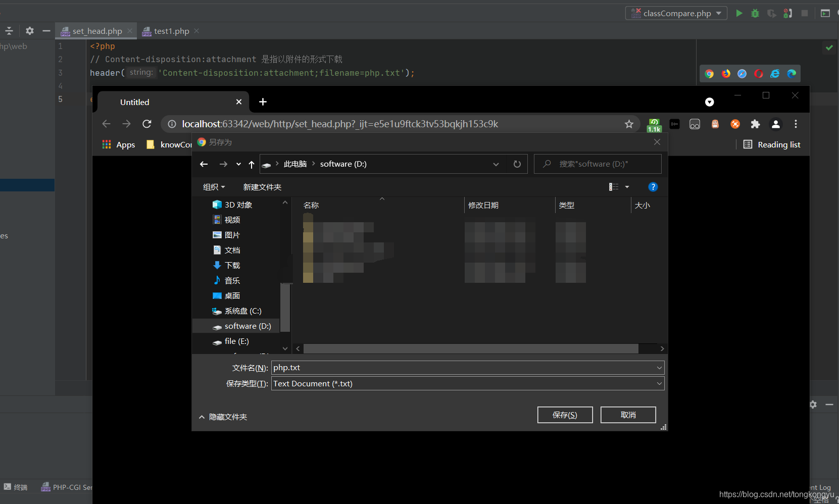Click site information icon in address bar

click(172, 124)
